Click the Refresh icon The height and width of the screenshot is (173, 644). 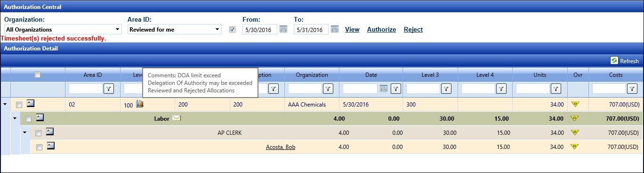[x=614, y=60]
